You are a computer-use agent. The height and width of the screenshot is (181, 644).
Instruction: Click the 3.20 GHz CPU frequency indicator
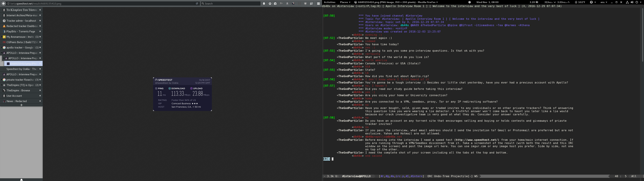coord(534,2)
